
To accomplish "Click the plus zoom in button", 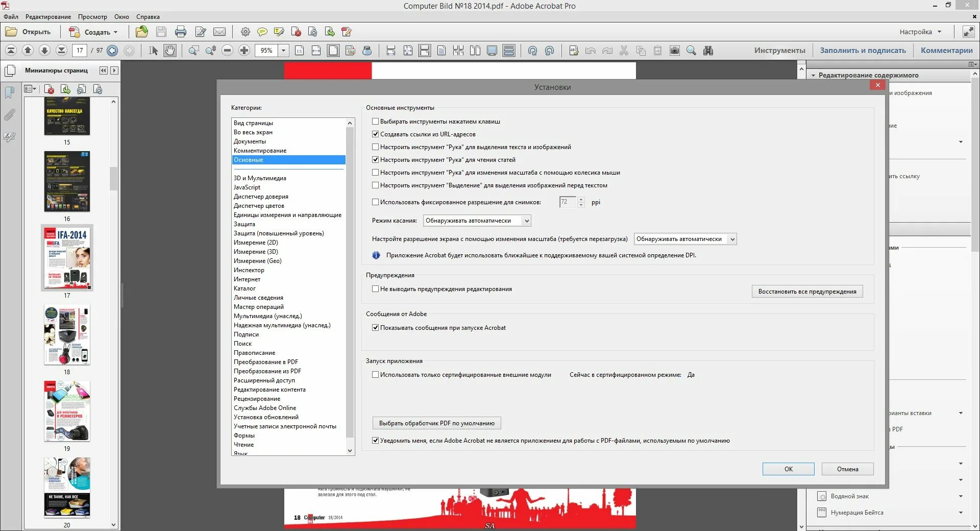I will [x=244, y=51].
